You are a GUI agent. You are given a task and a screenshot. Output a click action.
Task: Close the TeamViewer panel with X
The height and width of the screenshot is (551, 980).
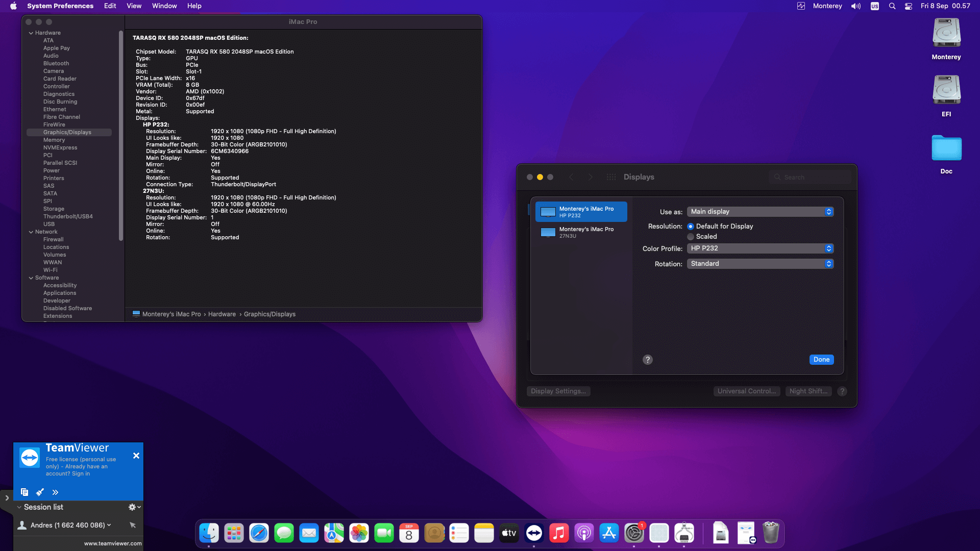click(136, 456)
